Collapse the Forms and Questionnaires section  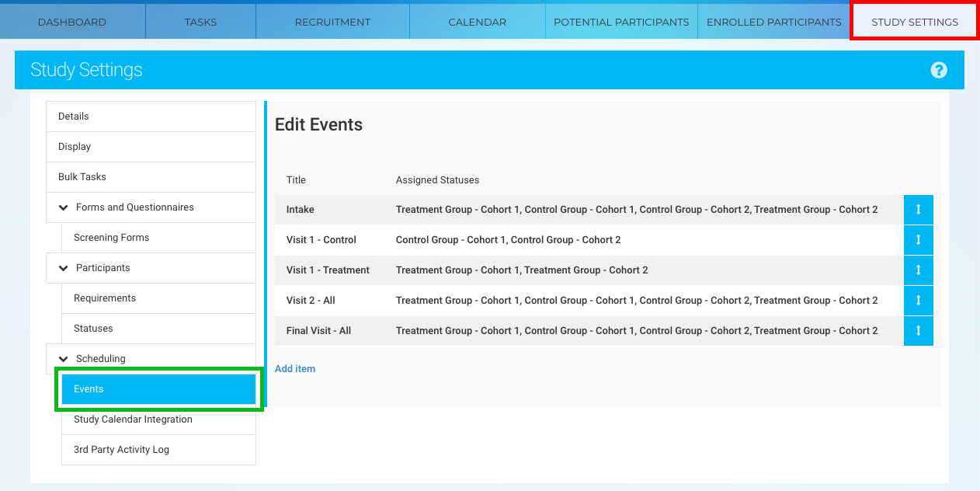pos(64,207)
